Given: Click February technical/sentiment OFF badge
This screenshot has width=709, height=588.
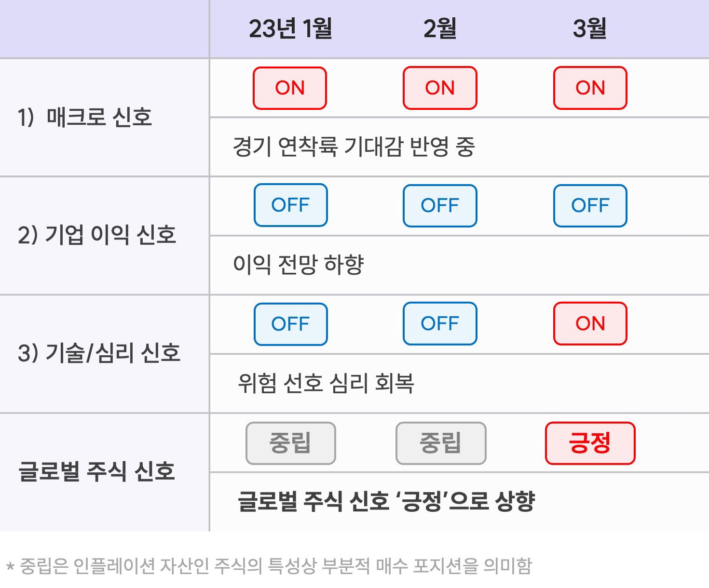Looking at the screenshot, I should tap(440, 323).
